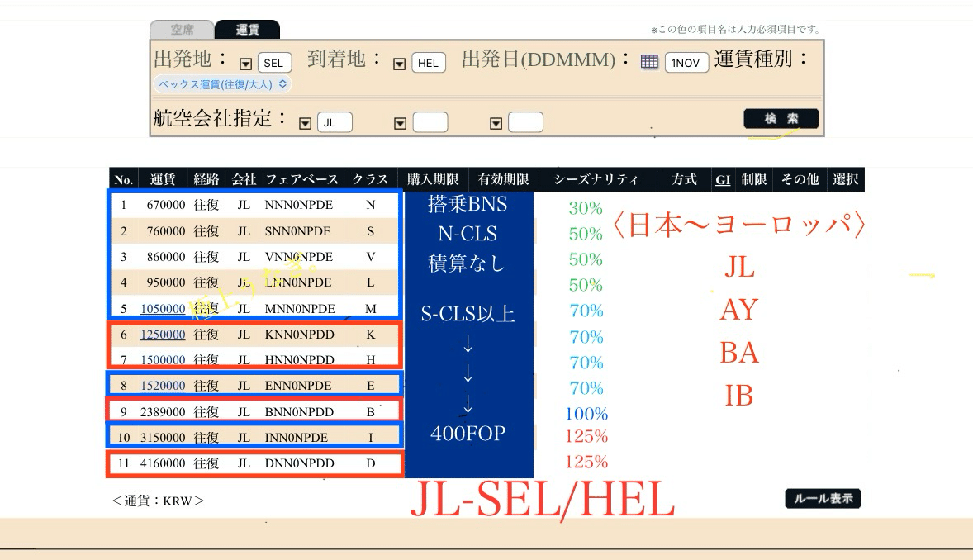This screenshot has width=973, height=560.
Task: Click the 有効期限 column header
Action: [x=503, y=179]
